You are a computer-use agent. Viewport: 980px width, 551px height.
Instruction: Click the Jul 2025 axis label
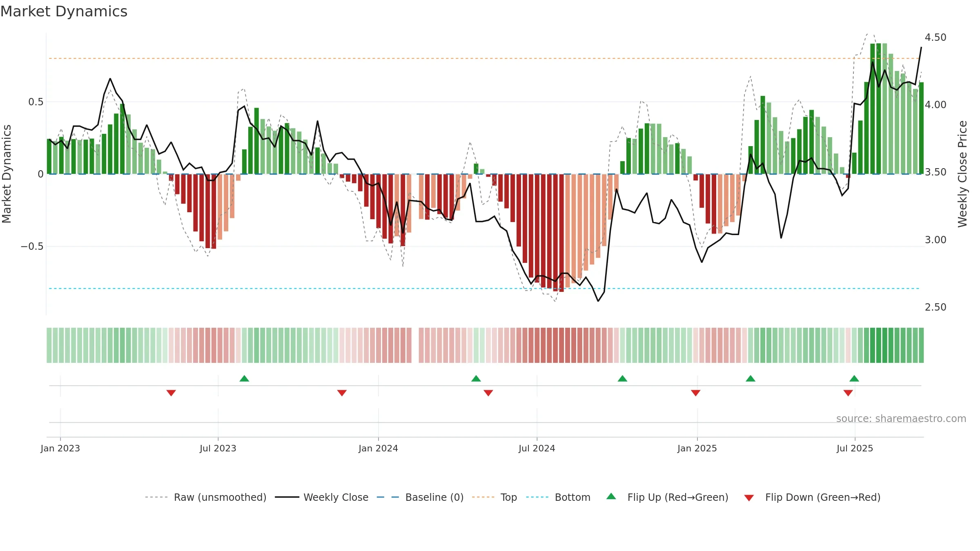tap(855, 448)
